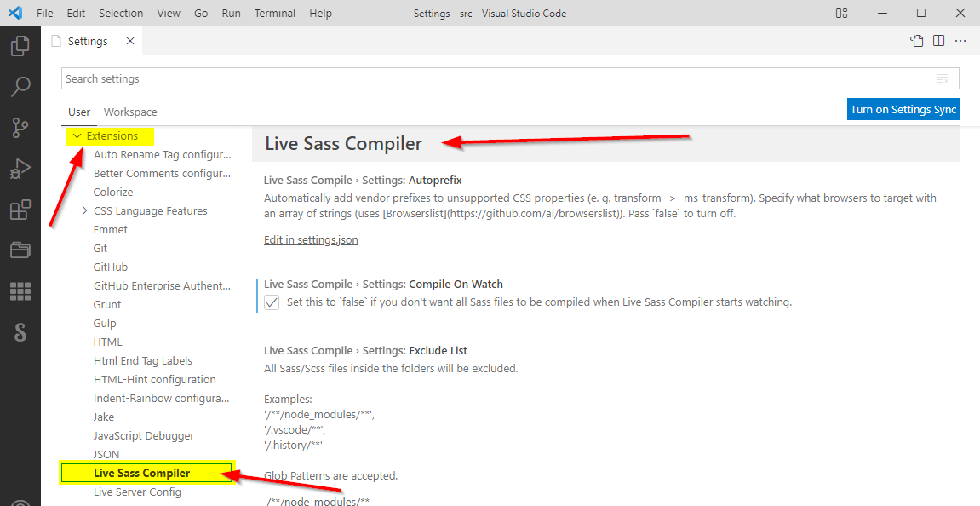Clear settings search input icon

[x=943, y=79]
